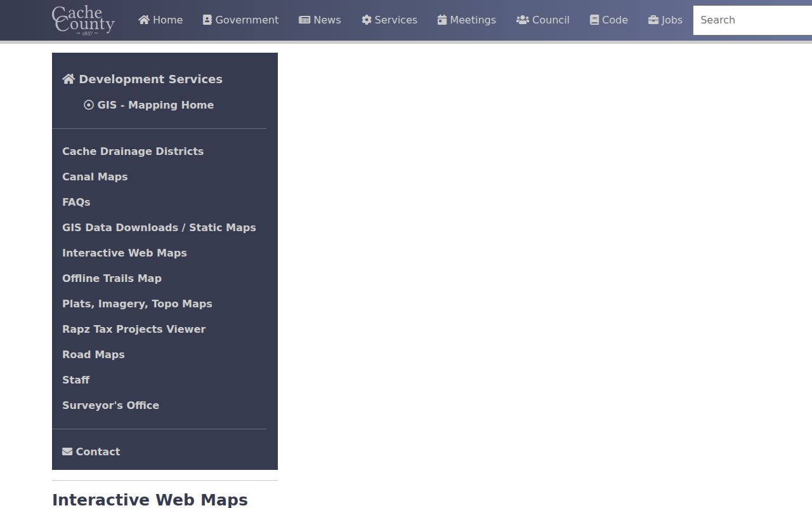Open GIS Data Downloads / Static Maps

pyautogui.click(x=159, y=227)
